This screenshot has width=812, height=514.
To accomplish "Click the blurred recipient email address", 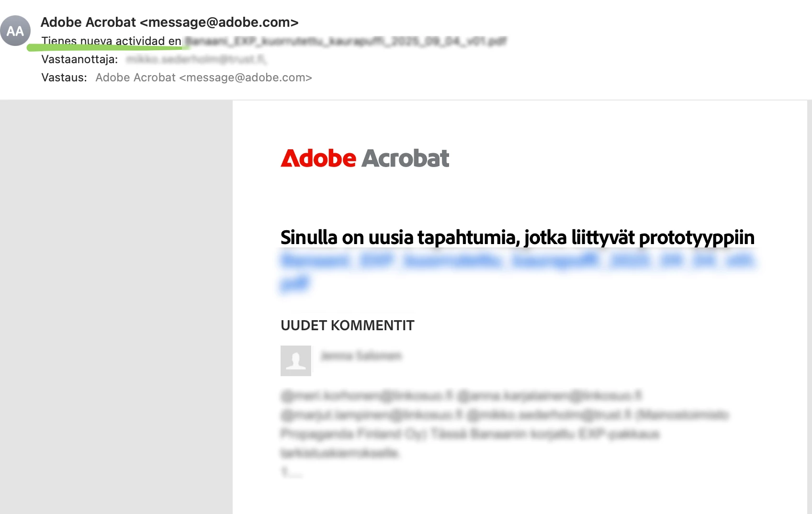I will [x=196, y=59].
